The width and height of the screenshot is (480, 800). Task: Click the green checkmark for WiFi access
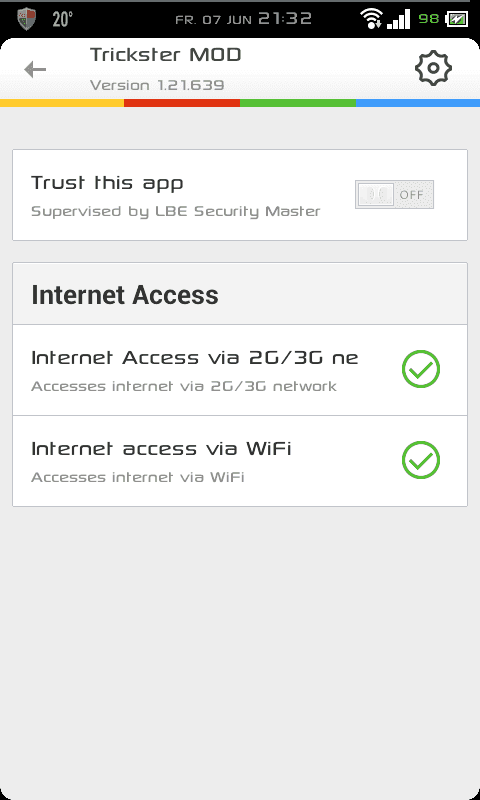(x=421, y=460)
